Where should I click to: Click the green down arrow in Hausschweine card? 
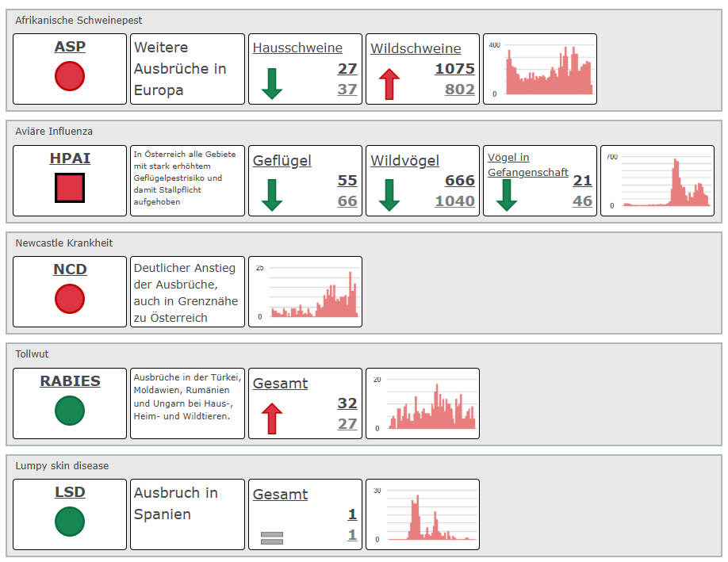click(x=272, y=83)
